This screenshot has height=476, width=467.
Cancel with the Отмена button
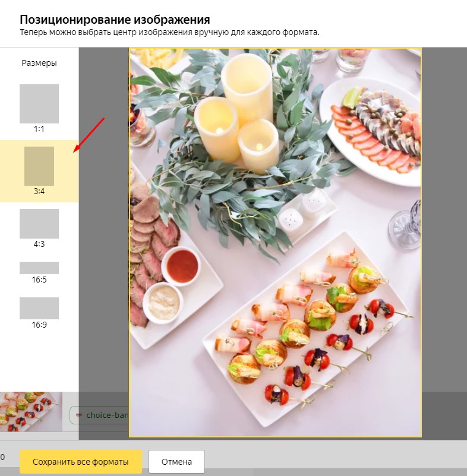176,462
